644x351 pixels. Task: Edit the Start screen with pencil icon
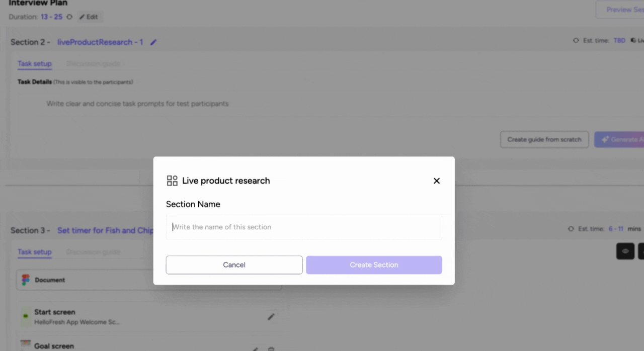[271, 317]
